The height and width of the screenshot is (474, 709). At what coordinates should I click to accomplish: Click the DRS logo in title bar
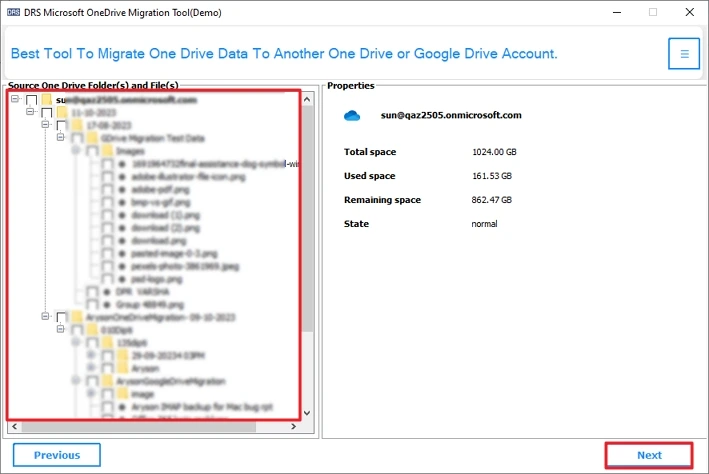(13, 12)
